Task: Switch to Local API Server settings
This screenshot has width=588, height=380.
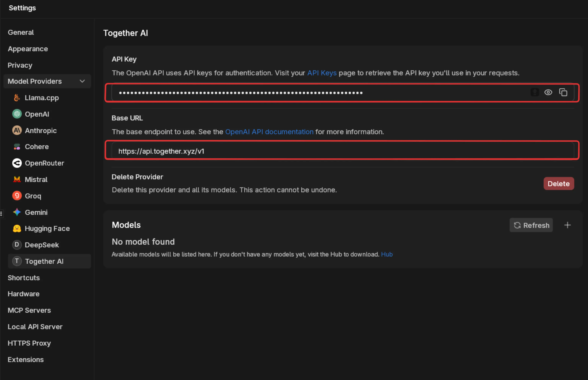Action: [x=35, y=327]
